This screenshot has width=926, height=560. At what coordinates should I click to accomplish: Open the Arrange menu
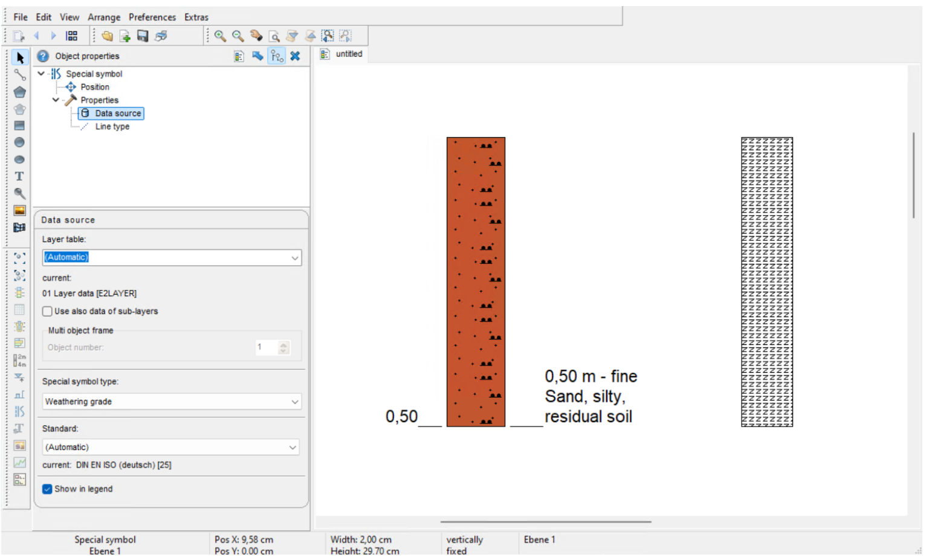pyautogui.click(x=104, y=17)
